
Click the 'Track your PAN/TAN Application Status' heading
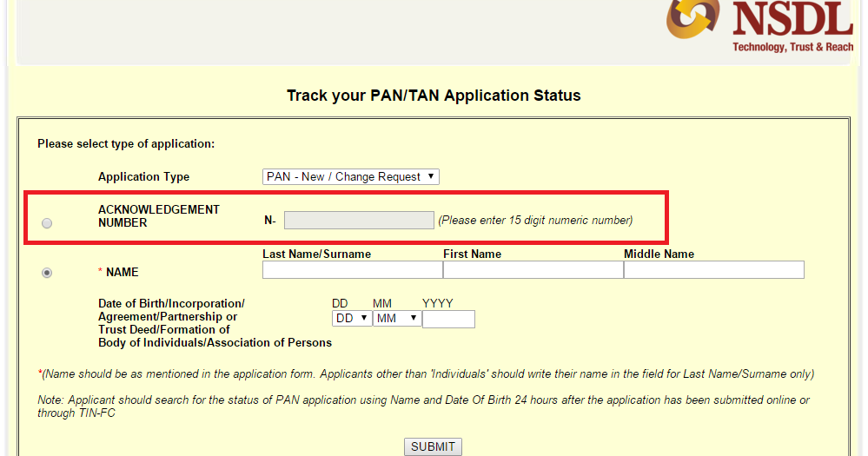[x=434, y=96]
